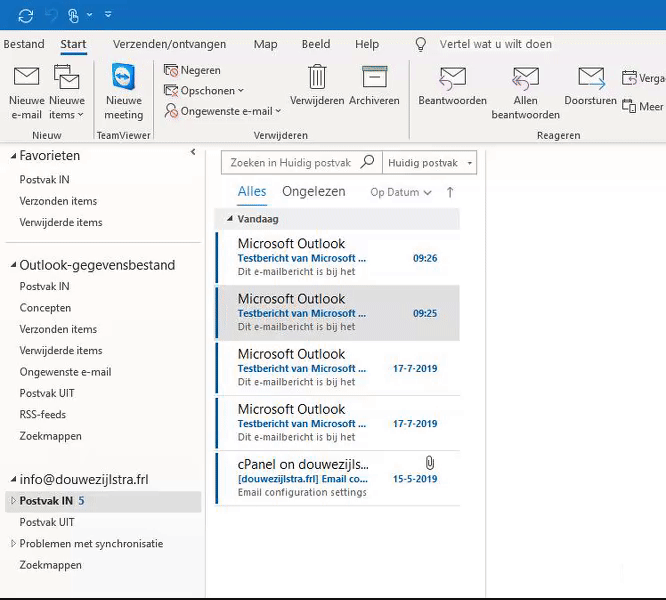Filter by Ongelezen messages
The width and height of the screenshot is (666, 600).
pos(313,192)
